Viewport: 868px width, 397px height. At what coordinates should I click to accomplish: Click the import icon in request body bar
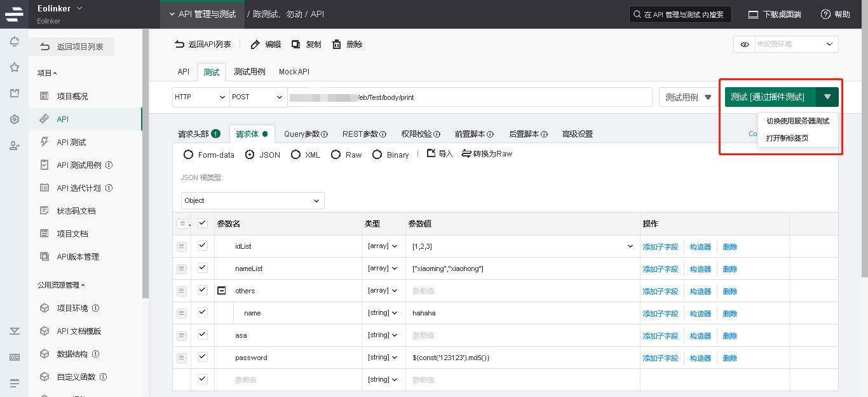[x=431, y=154]
